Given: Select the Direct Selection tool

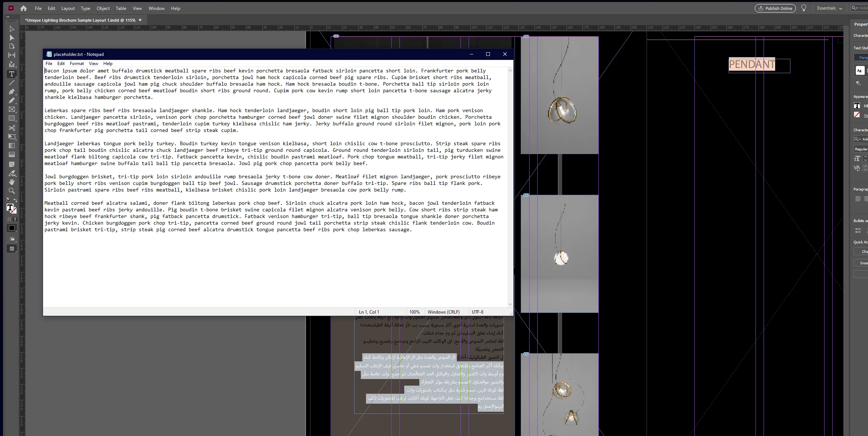Looking at the screenshot, I should (x=12, y=38).
